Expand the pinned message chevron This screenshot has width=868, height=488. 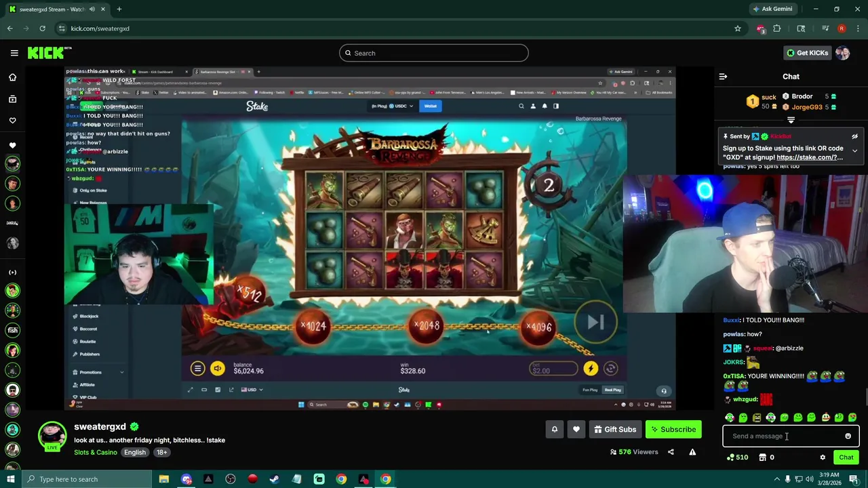pyautogui.click(x=854, y=150)
